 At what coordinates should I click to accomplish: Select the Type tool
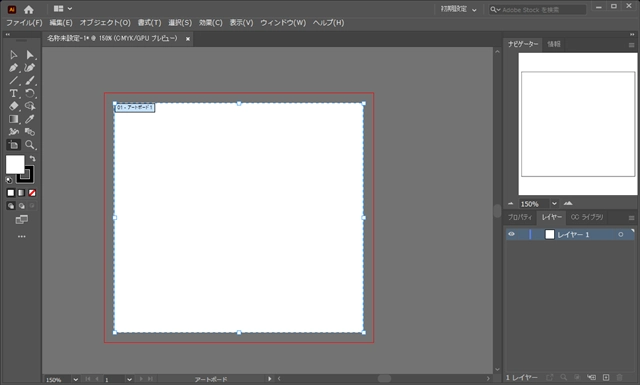click(x=13, y=93)
